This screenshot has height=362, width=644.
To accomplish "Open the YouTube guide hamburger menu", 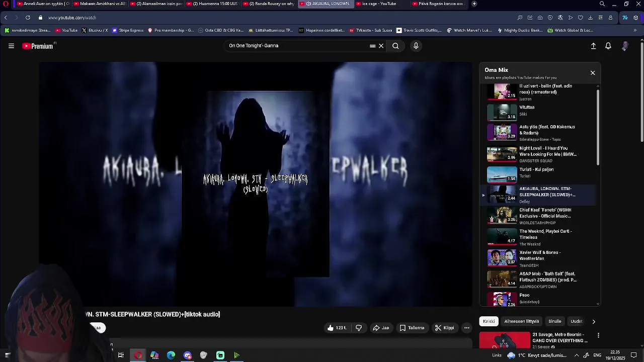I will pos(11,46).
